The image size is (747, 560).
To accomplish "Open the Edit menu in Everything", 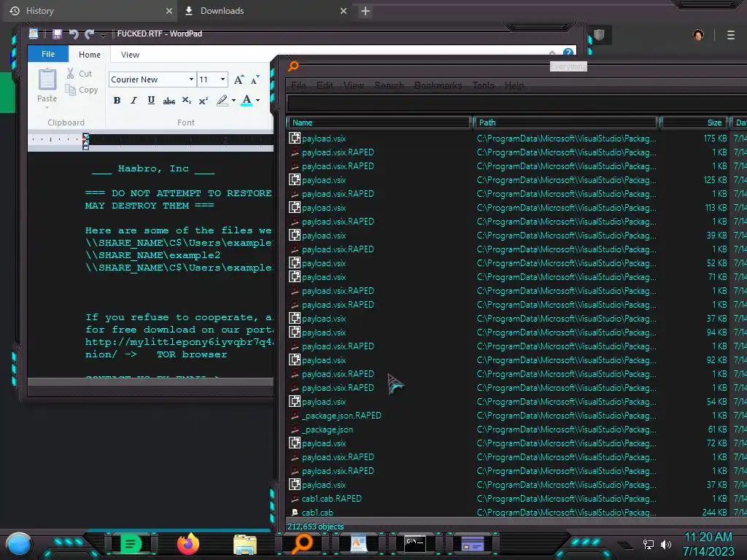I will [325, 86].
